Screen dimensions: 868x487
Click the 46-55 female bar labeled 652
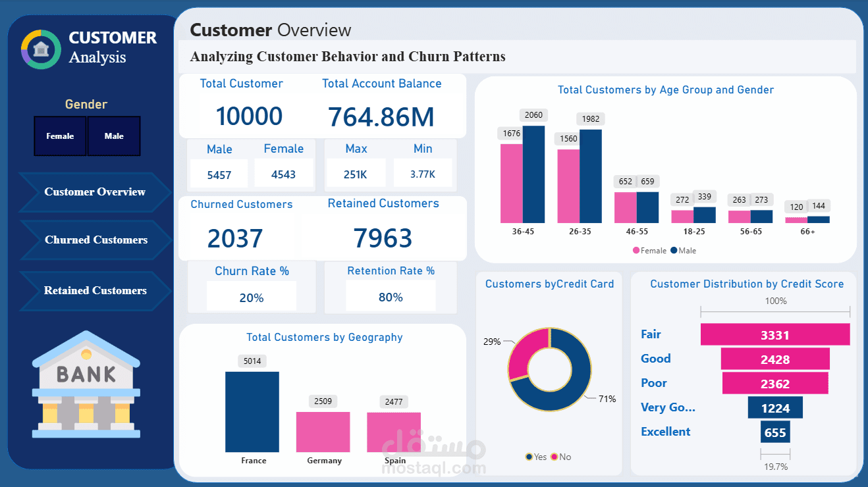(x=625, y=207)
